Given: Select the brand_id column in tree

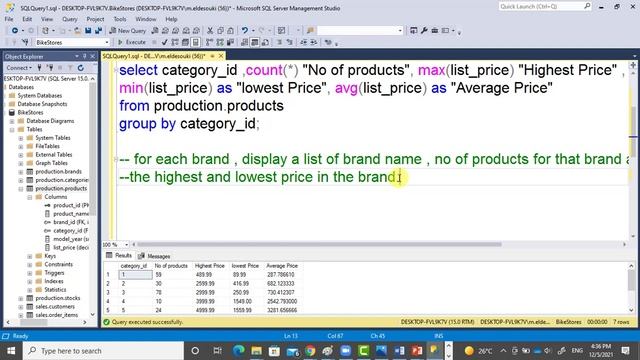Looking at the screenshot, I should click(71, 222).
